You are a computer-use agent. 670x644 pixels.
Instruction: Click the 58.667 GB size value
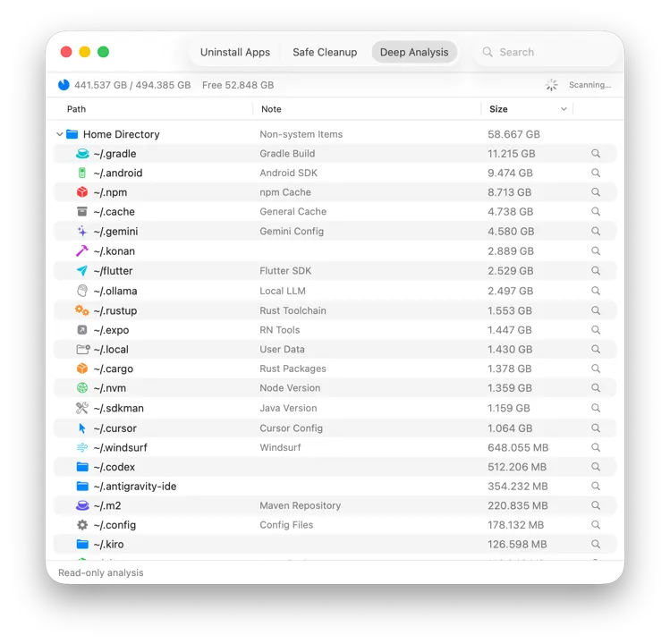(513, 134)
